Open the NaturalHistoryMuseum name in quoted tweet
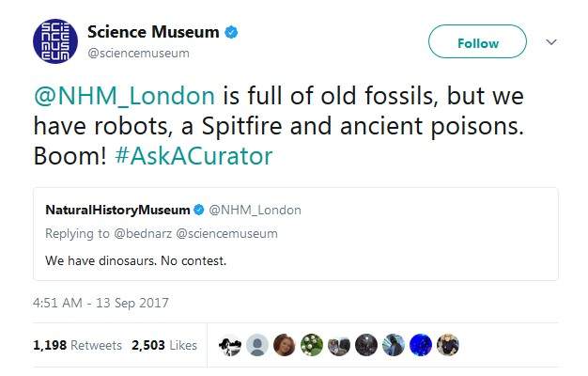This screenshot has height=376, width=588. [118, 209]
